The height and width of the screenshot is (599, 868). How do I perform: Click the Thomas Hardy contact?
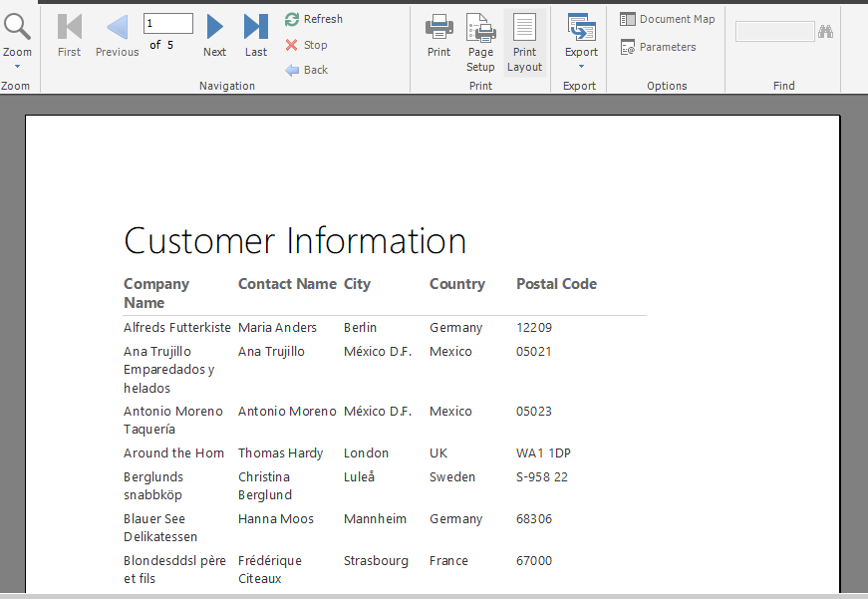281,452
